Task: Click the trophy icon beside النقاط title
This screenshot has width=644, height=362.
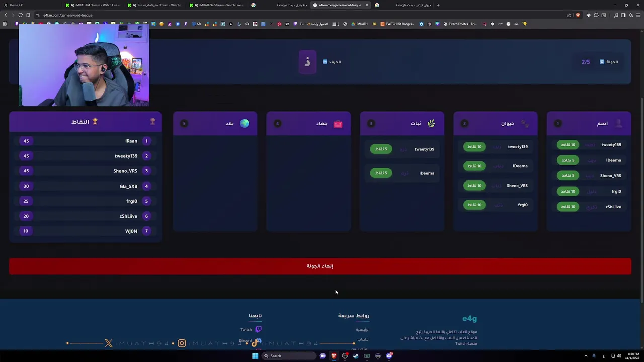Action: tap(95, 122)
